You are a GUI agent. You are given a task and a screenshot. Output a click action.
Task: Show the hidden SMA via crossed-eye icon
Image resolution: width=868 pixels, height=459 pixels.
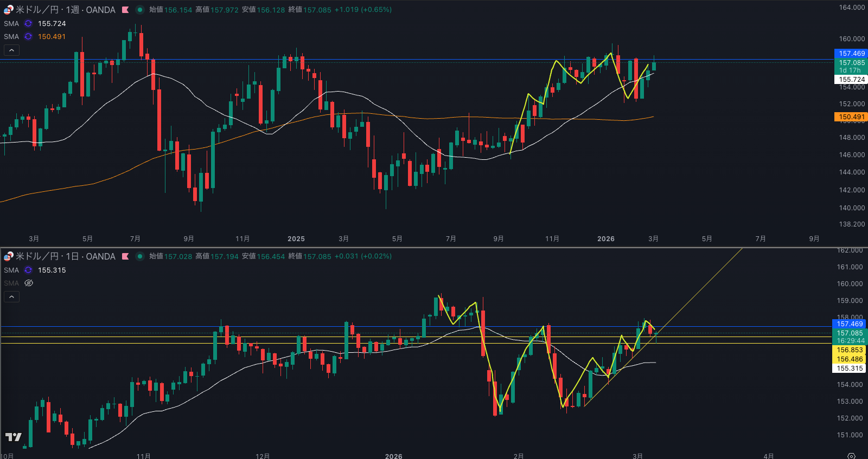[29, 283]
